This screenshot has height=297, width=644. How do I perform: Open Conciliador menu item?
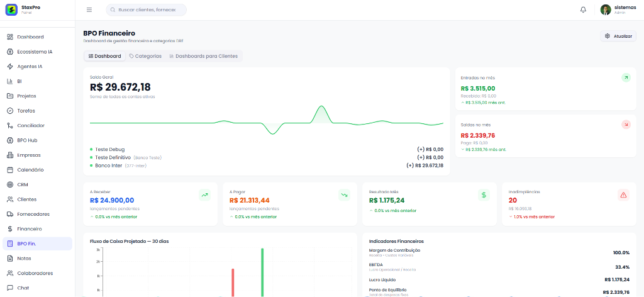point(37,126)
